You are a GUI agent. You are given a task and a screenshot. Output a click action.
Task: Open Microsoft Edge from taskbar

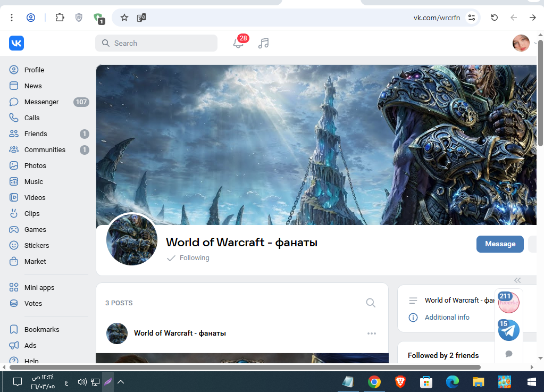452,382
